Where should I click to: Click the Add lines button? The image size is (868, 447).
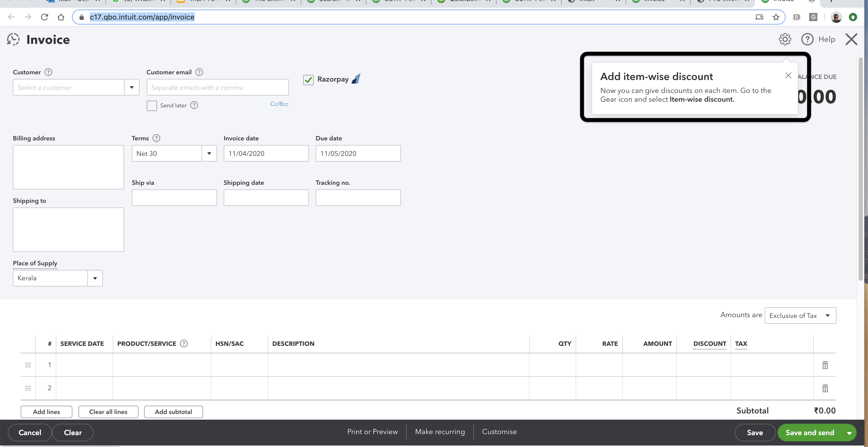[47, 412]
